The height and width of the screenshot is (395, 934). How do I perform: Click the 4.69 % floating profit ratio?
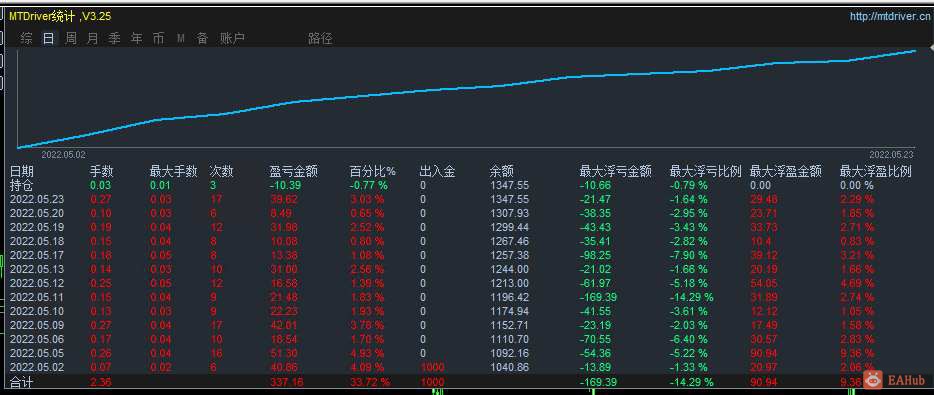857,283
